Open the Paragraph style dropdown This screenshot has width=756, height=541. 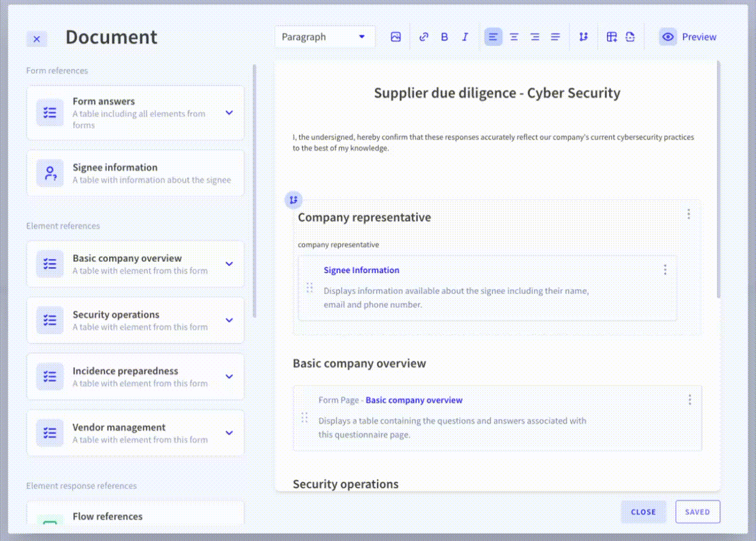tap(325, 36)
